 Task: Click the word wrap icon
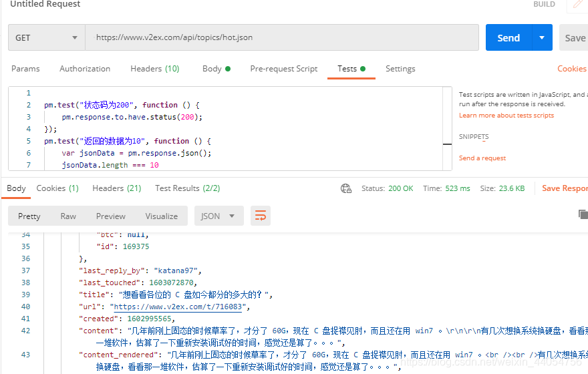coord(260,216)
